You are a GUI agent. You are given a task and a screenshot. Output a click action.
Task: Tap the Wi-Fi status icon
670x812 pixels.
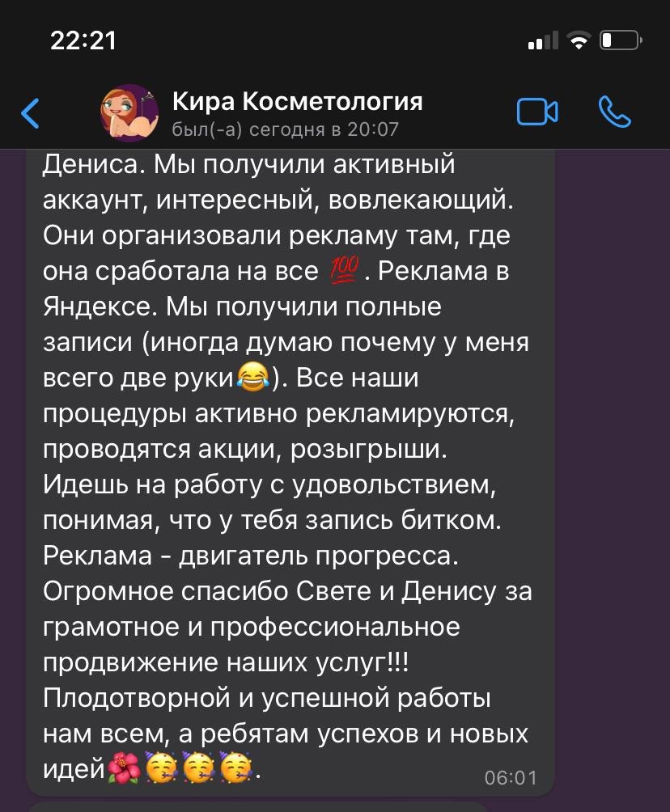coord(579,40)
